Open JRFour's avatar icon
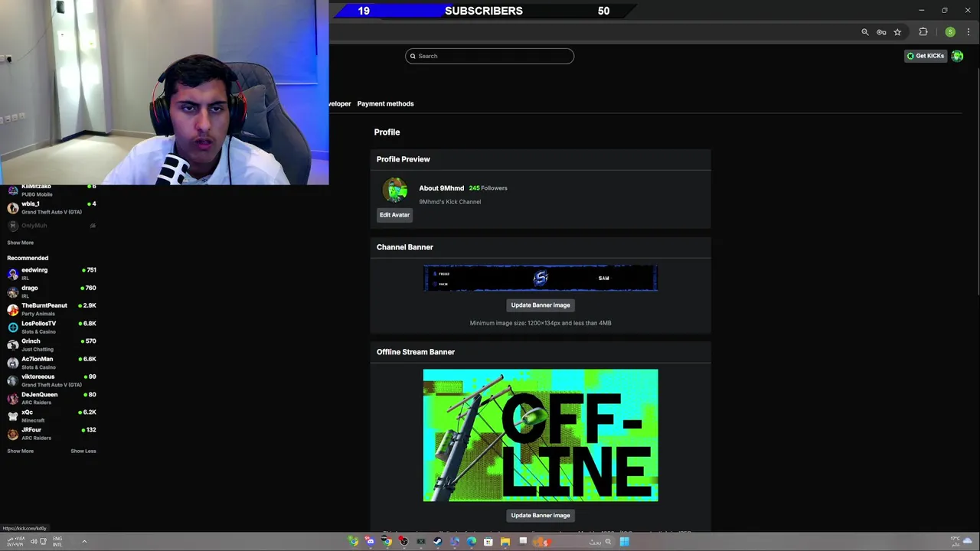 click(x=13, y=434)
